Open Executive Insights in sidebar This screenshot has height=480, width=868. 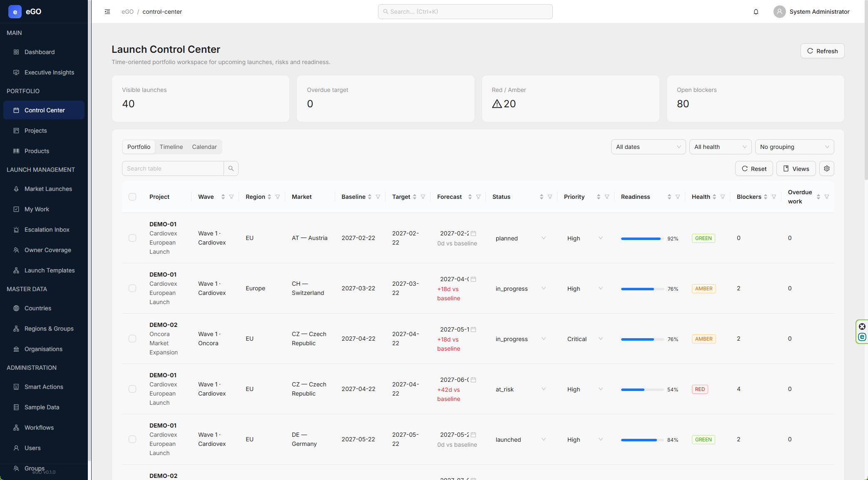44,72
